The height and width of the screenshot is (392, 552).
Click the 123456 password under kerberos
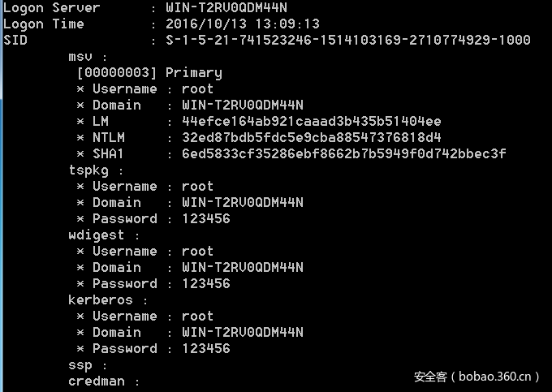coord(206,349)
